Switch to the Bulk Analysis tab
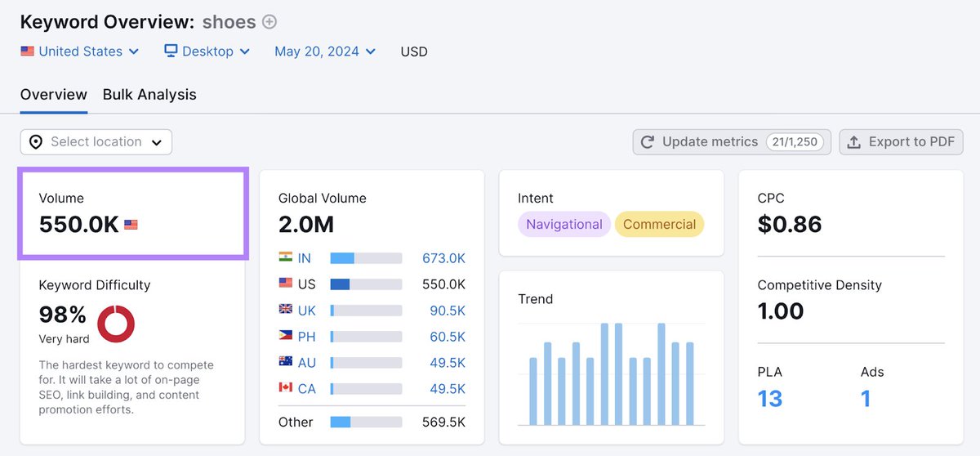 tap(149, 95)
